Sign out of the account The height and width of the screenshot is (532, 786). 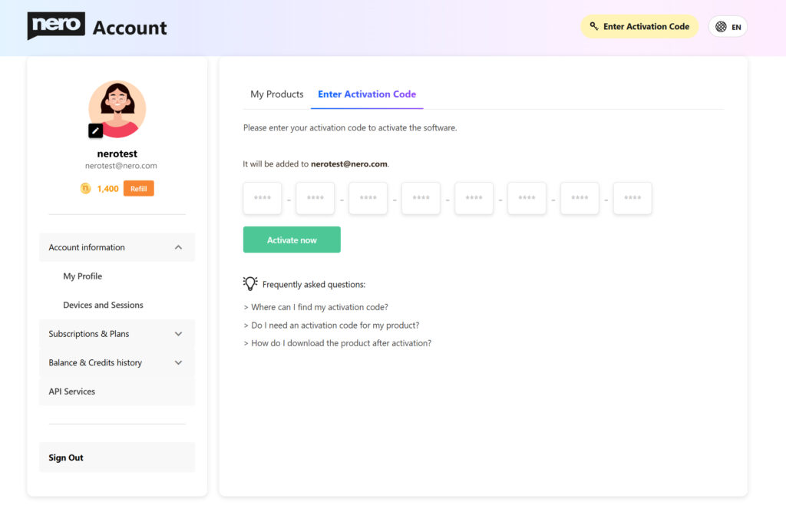[65, 458]
